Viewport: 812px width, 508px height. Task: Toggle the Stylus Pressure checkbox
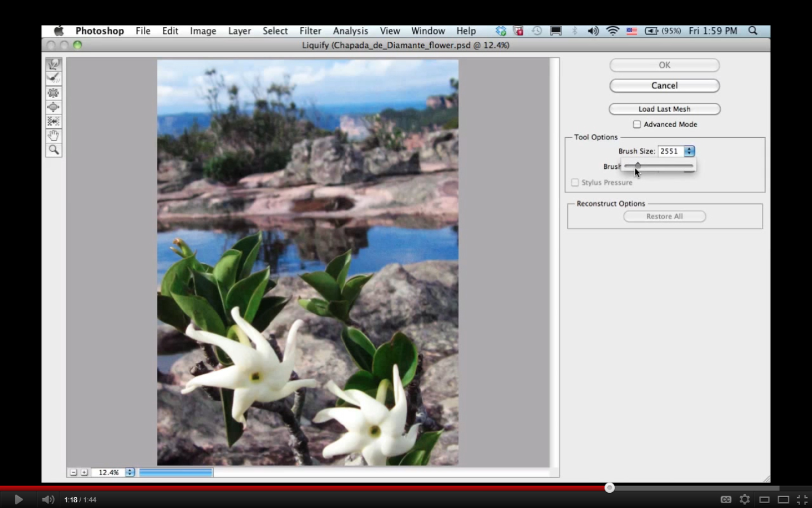[575, 182]
